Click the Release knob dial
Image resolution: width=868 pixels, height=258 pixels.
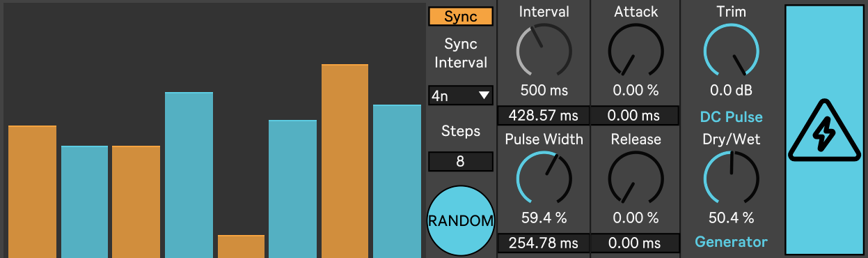pyautogui.click(x=636, y=177)
